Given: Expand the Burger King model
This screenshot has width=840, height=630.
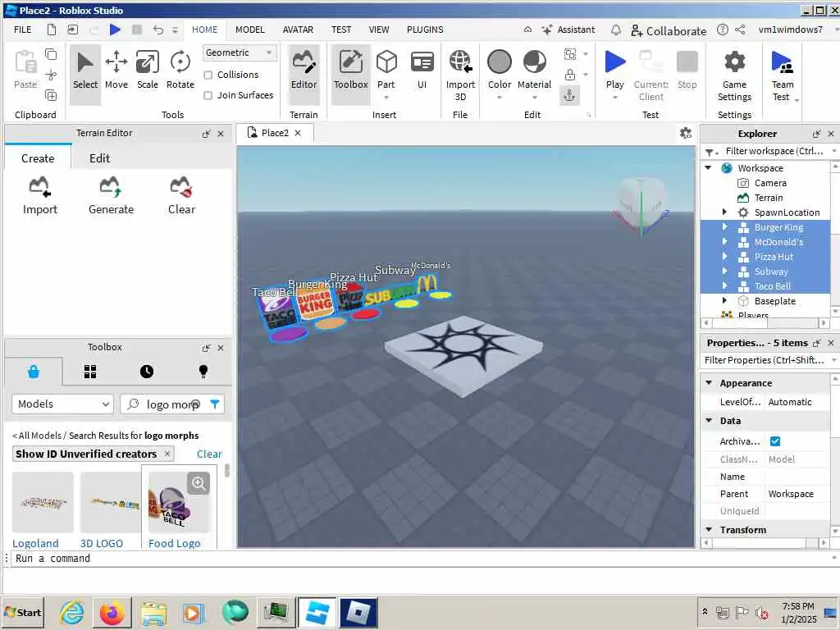Looking at the screenshot, I should [724, 226].
